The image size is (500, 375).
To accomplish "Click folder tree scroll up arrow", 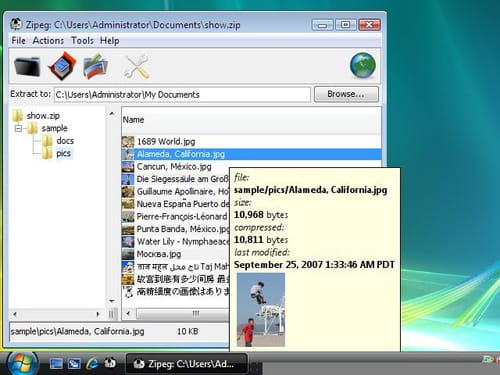I will point(112,114).
